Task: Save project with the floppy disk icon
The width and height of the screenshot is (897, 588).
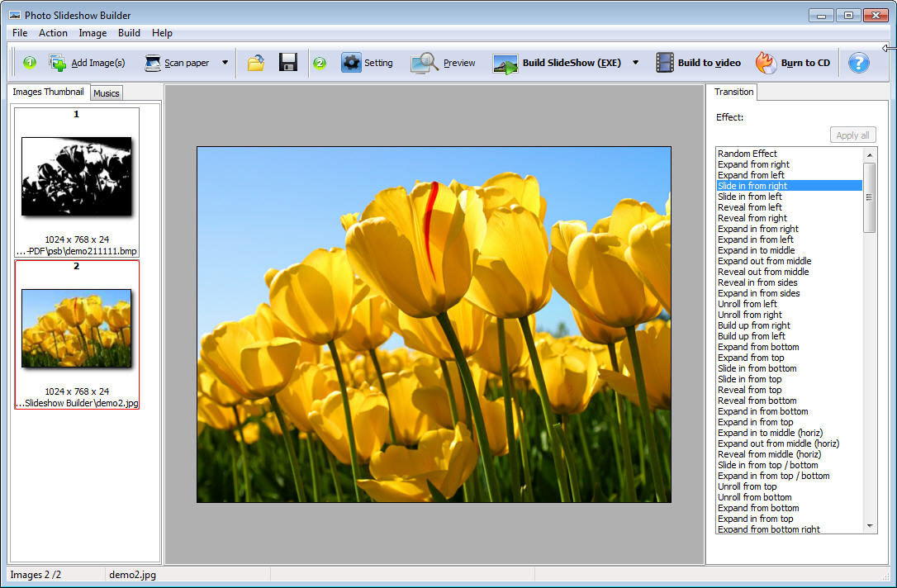Action: click(x=288, y=63)
